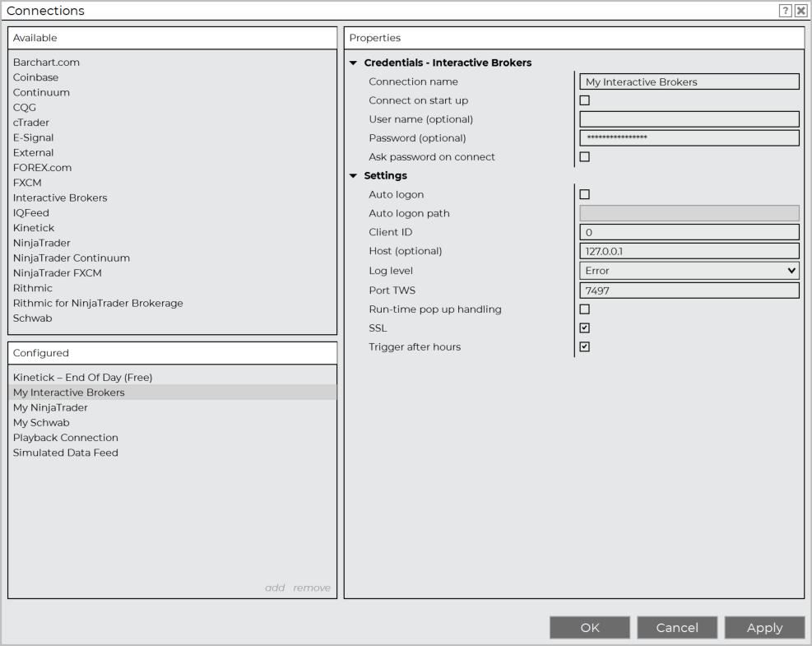Image resolution: width=812 pixels, height=646 pixels.
Task: Disable Trigger after hours checkbox
Action: [585, 346]
